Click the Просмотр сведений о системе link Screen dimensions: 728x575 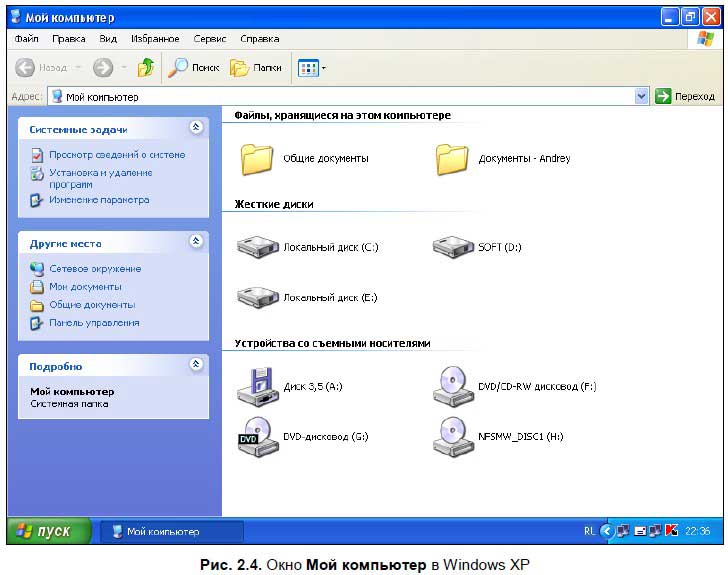117,155
